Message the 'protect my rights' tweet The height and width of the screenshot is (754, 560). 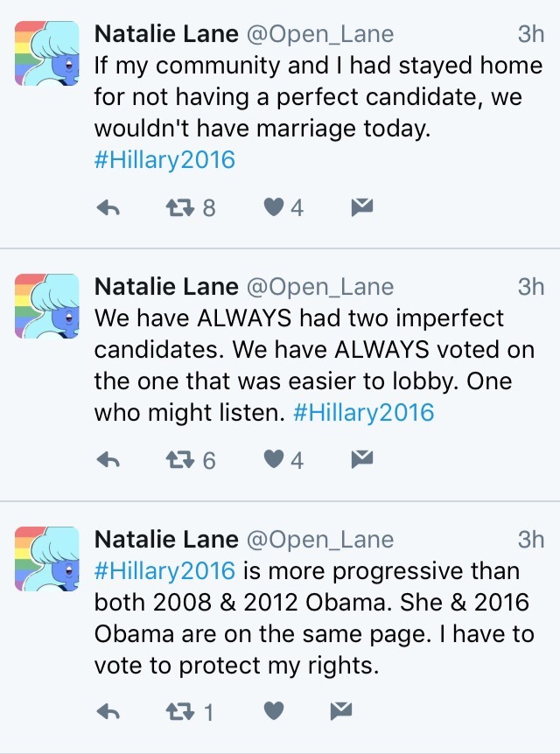[340, 712]
